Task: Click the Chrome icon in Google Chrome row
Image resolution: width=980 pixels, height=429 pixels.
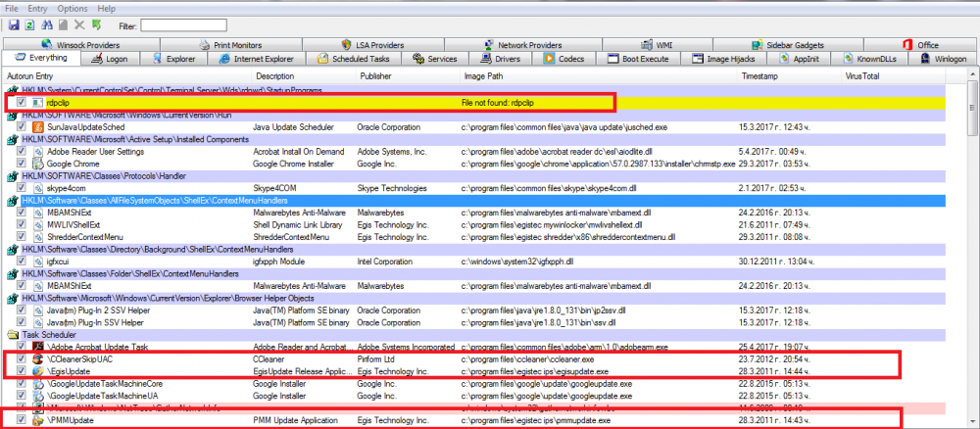Action: [x=37, y=164]
